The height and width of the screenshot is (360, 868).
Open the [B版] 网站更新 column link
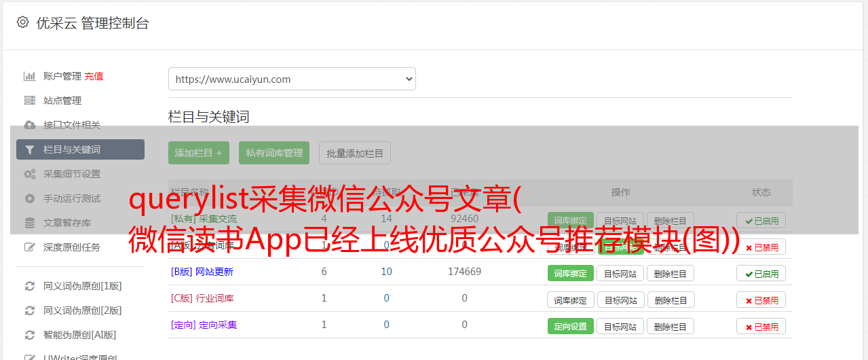point(202,272)
